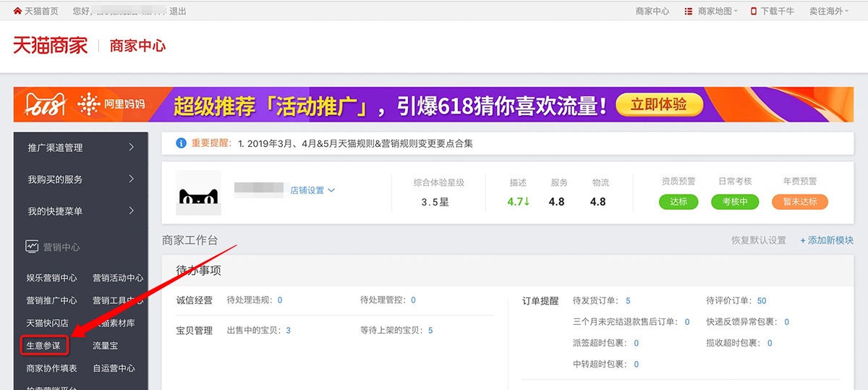
Task: Open 营销活动中心 in sidebar
Action: (x=118, y=278)
